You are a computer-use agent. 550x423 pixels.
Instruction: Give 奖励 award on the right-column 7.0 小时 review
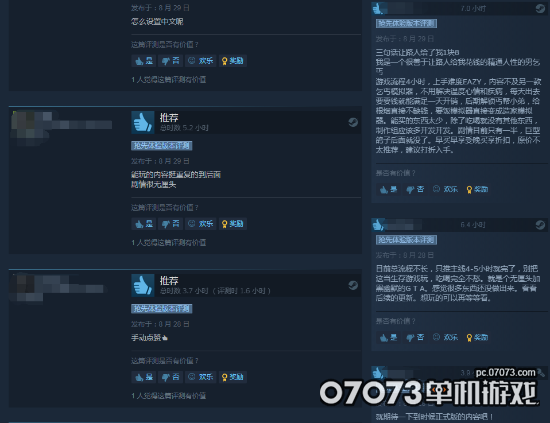click(477, 190)
